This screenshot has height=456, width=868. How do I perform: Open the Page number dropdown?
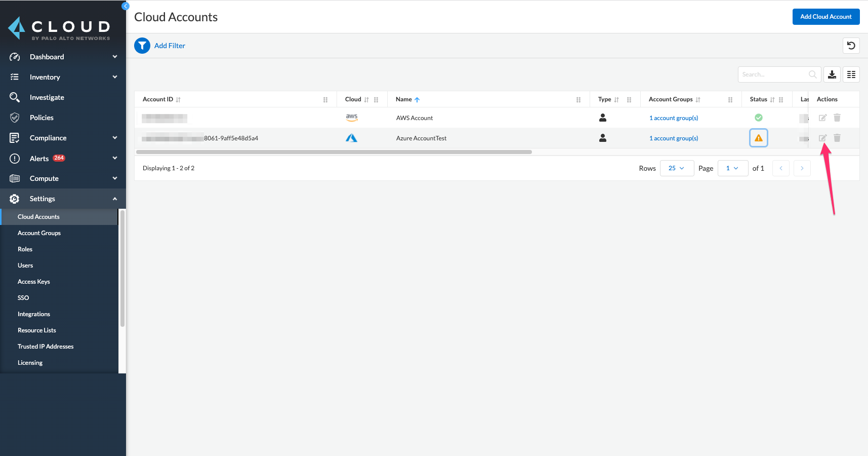click(x=732, y=168)
